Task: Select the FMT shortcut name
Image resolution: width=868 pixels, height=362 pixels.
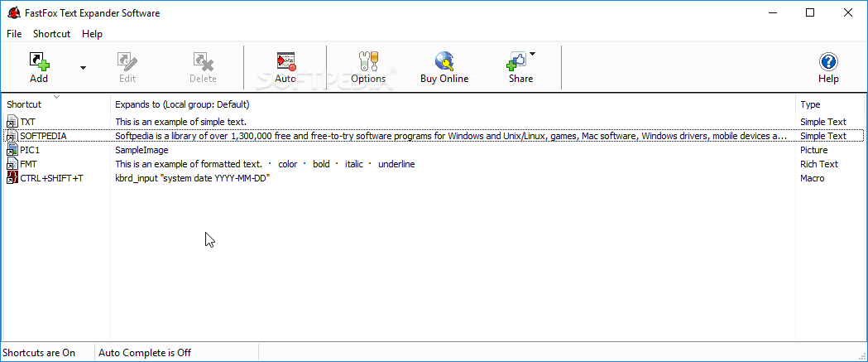Action: click(x=28, y=164)
